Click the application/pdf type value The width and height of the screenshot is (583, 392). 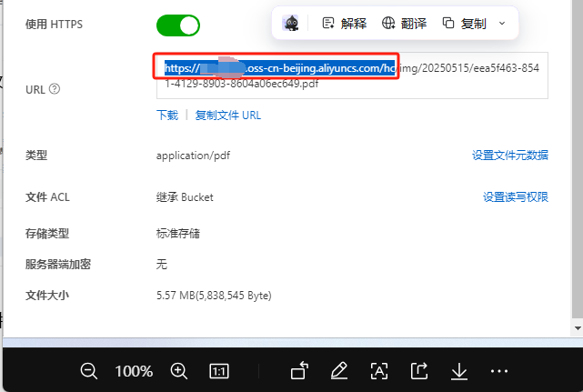tap(193, 156)
